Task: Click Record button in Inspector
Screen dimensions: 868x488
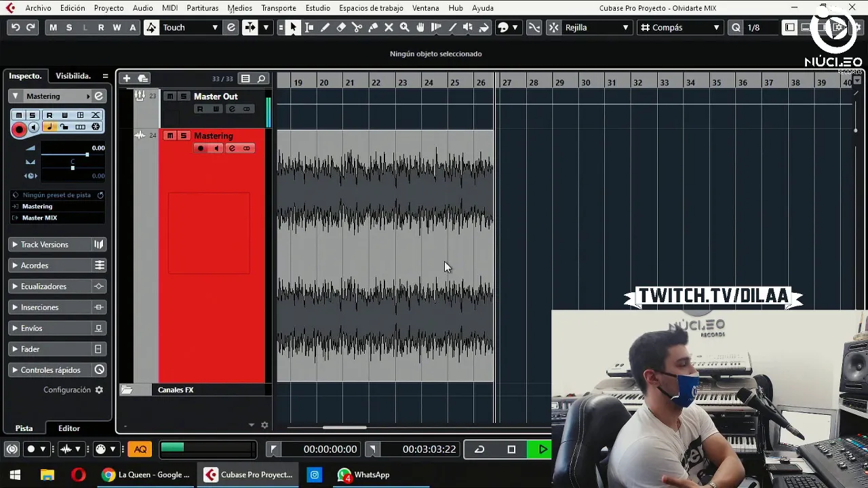Action: (19, 129)
